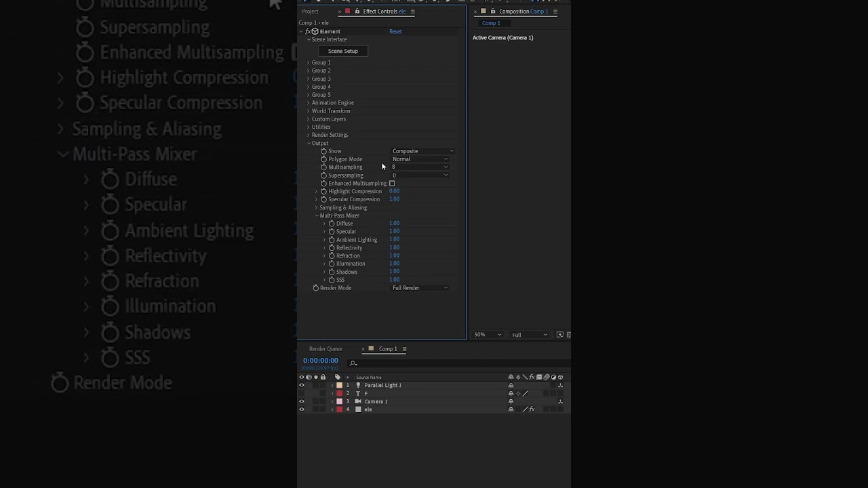Image resolution: width=868 pixels, height=488 pixels.
Task: Click the camera icon of Camera 1 layer
Action: pyautogui.click(x=358, y=401)
